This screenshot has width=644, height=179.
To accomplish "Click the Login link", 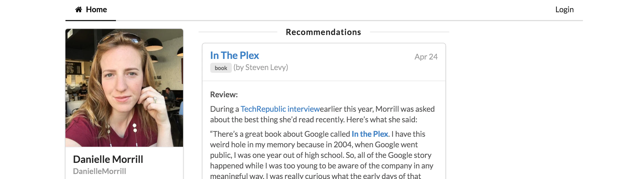I will click(x=564, y=10).
